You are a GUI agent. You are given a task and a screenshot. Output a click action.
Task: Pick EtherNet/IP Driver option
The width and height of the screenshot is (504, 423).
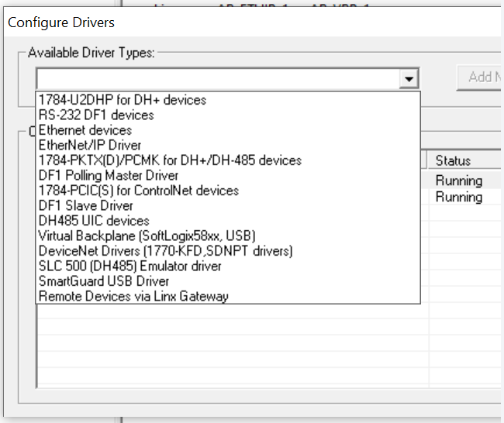pyautogui.click(x=228, y=145)
